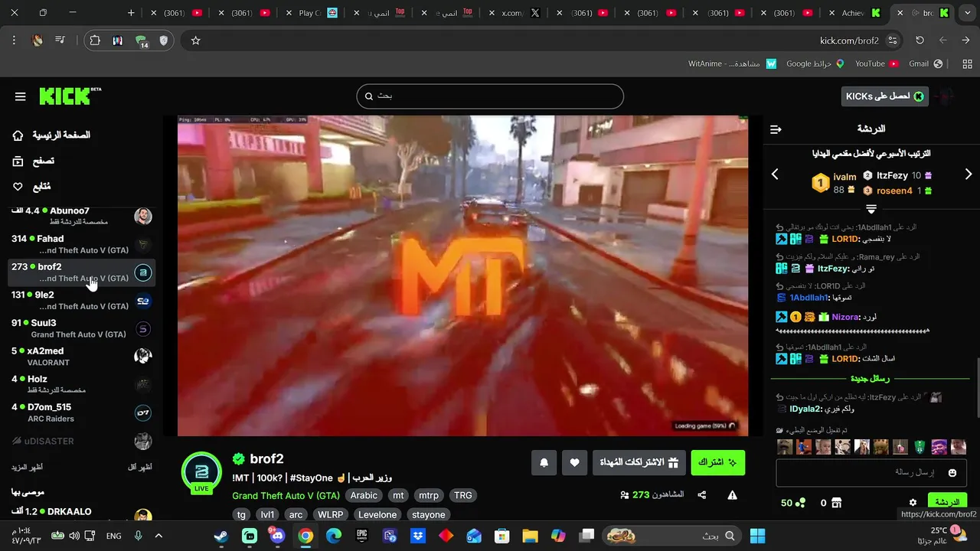The image size is (980, 551).
Task: Open Steam from the taskbar
Action: (220, 536)
